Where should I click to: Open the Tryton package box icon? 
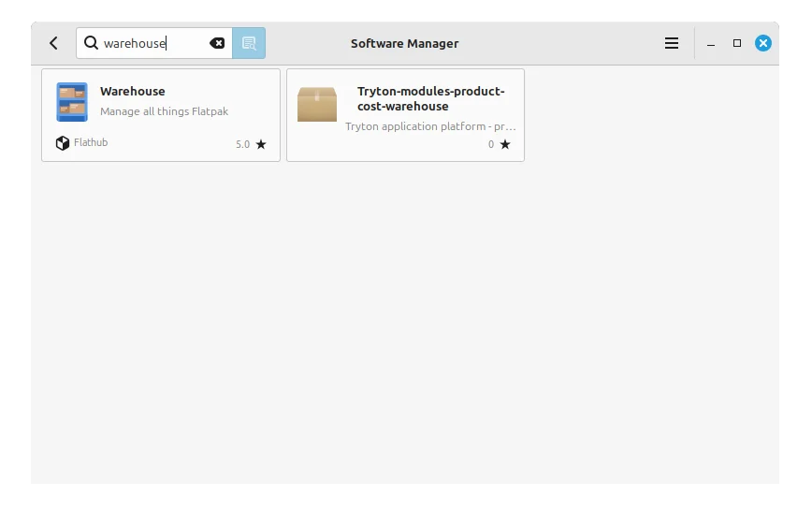[317, 104]
